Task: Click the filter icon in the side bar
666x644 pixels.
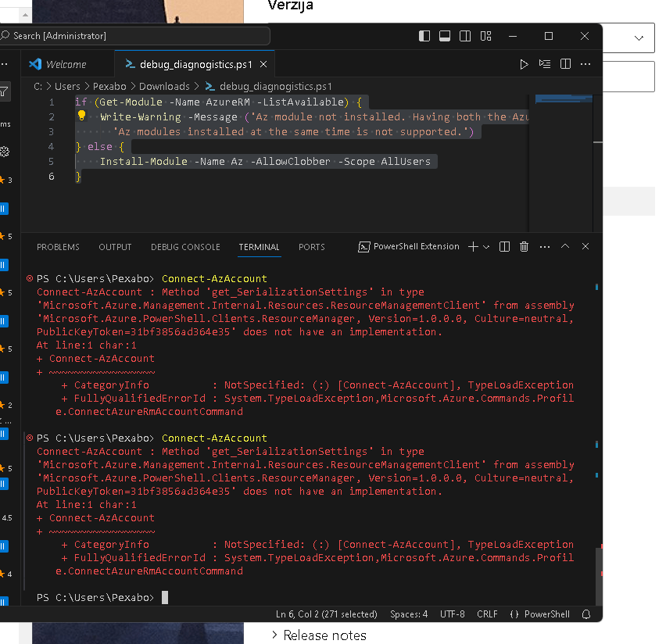Action: (x=4, y=91)
